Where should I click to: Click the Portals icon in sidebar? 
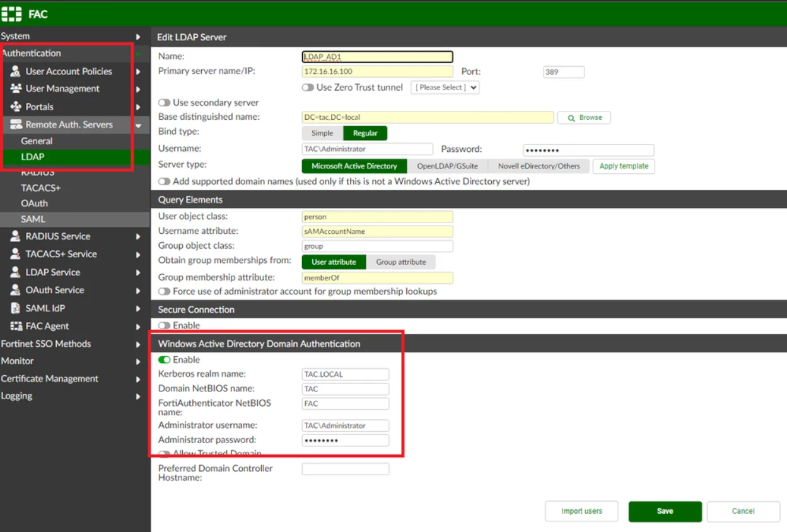click(16, 107)
